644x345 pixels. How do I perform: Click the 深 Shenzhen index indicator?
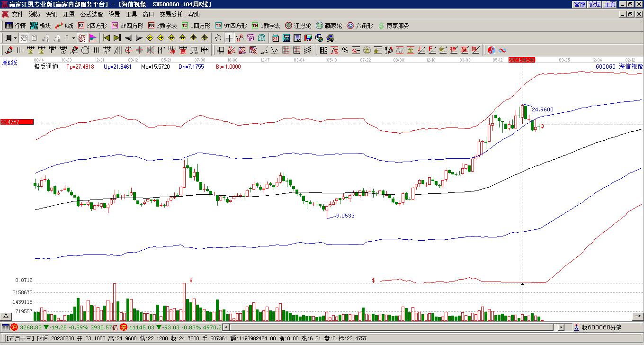123,327
